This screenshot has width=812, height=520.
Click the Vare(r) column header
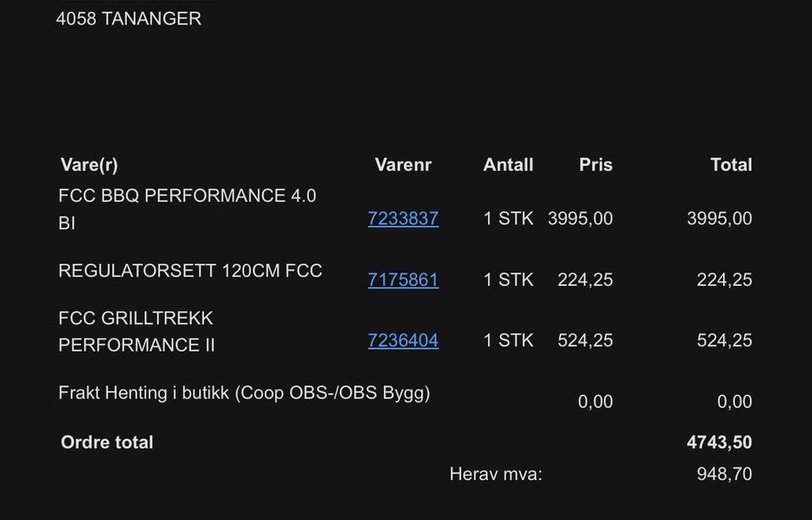[89, 165]
